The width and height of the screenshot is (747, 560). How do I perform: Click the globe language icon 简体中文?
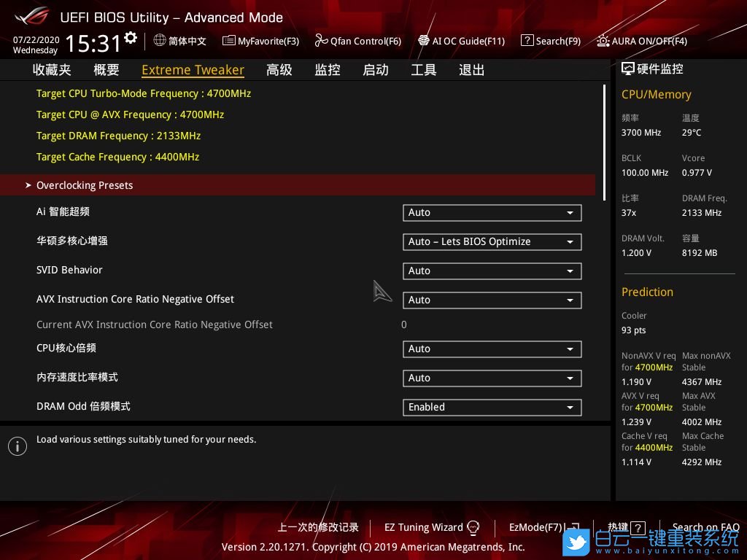click(x=160, y=41)
